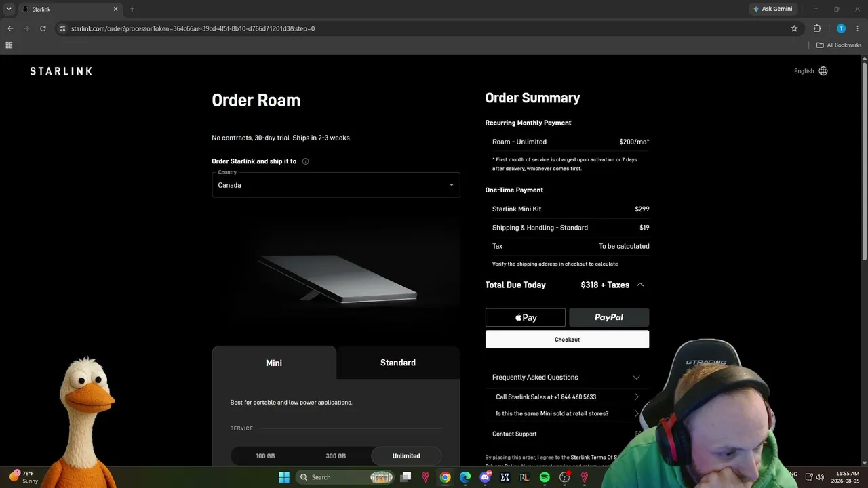The height and width of the screenshot is (488, 868).
Task: Switch to the Standard tab
Action: click(398, 363)
